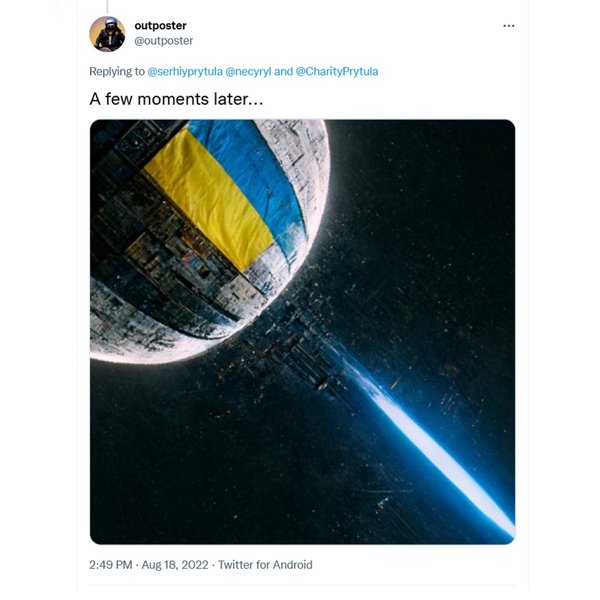
Task: Click the gray @outposter handle
Action: click(164, 41)
